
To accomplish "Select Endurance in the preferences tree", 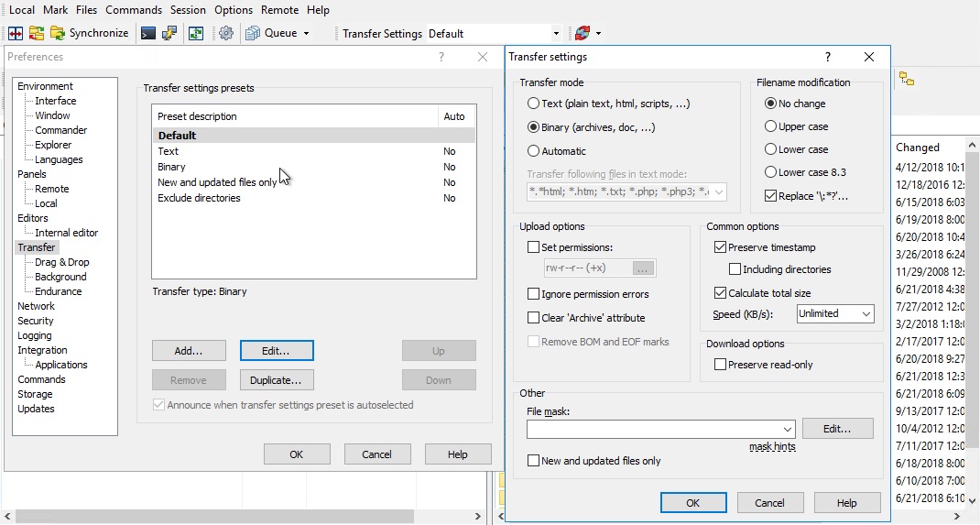I will pos(59,291).
